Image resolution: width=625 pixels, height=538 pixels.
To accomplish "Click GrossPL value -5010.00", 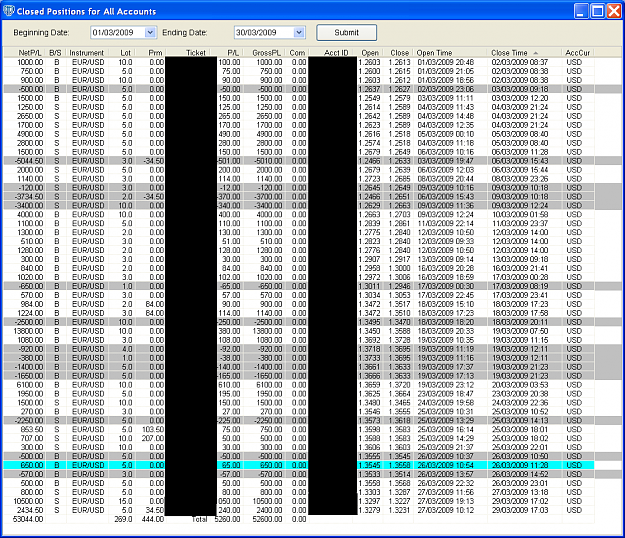I will coord(268,161).
